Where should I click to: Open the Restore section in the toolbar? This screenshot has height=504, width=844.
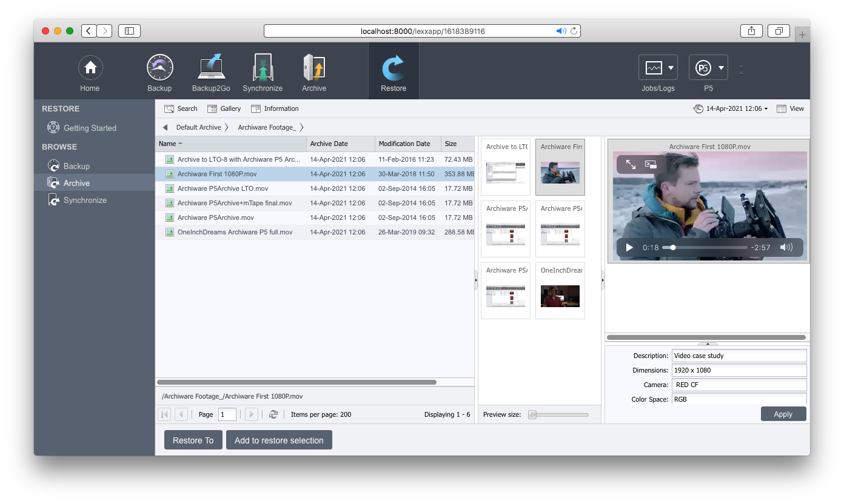coord(393,71)
